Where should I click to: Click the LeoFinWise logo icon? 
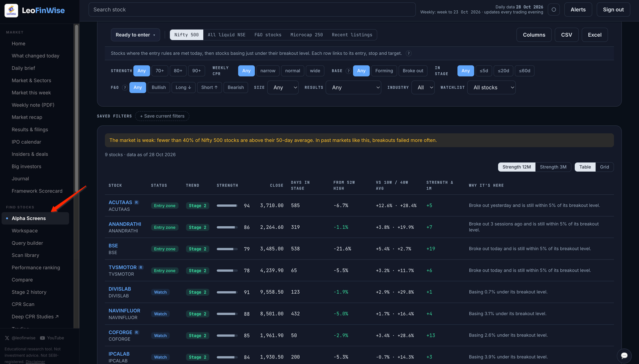click(x=11, y=10)
